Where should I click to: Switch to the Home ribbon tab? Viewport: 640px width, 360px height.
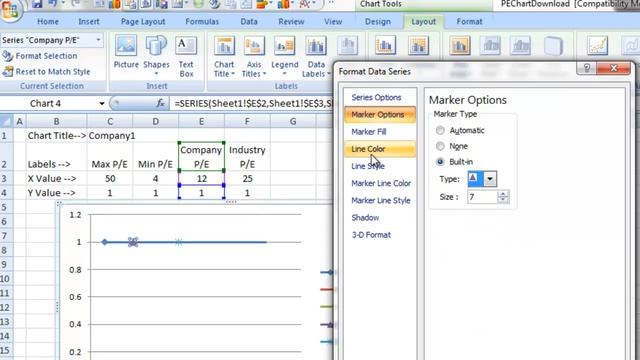click(48, 22)
